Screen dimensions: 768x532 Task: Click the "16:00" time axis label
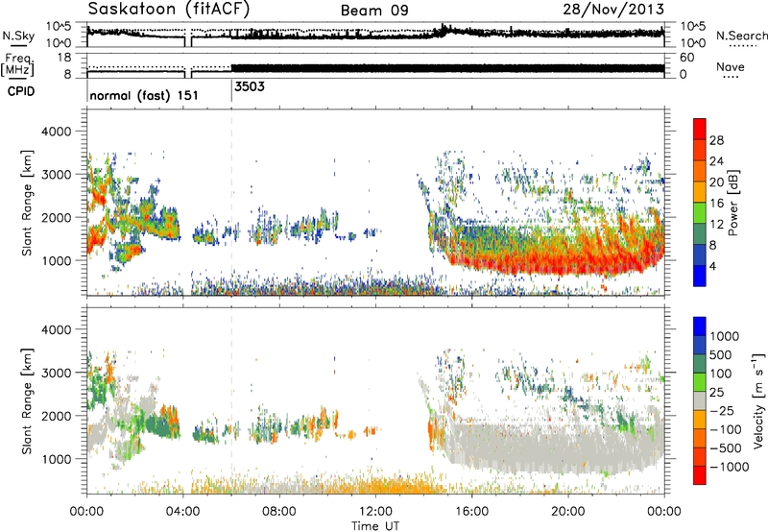point(471,512)
